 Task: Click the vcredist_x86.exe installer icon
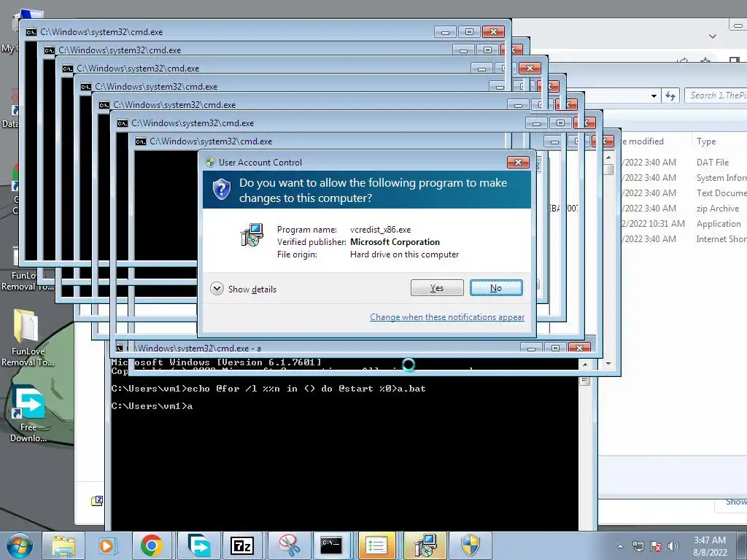point(252,235)
